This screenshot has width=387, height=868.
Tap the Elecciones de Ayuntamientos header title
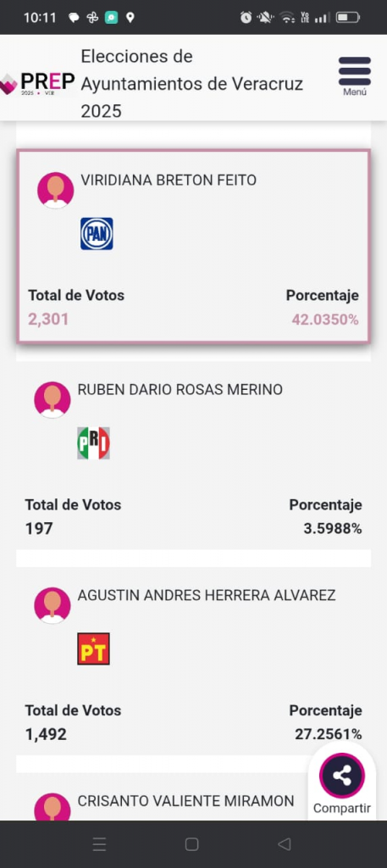pyautogui.click(x=192, y=84)
